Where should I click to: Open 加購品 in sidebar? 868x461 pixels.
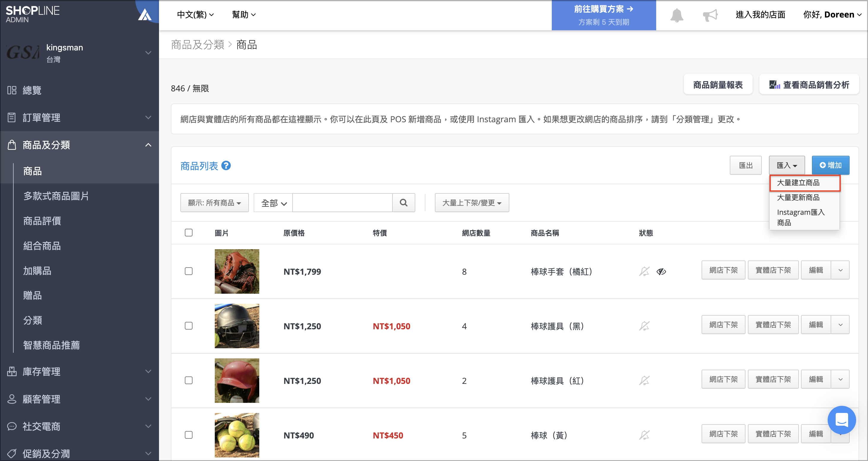[x=37, y=271]
